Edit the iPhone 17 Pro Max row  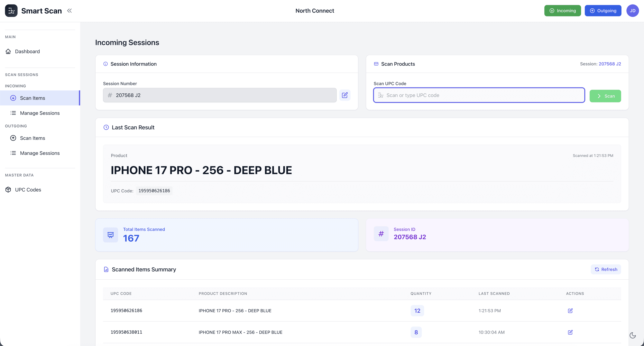(x=570, y=332)
